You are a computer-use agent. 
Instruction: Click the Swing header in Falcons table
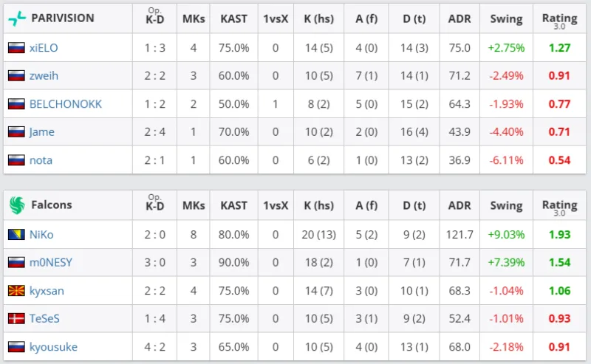point(506,205)
